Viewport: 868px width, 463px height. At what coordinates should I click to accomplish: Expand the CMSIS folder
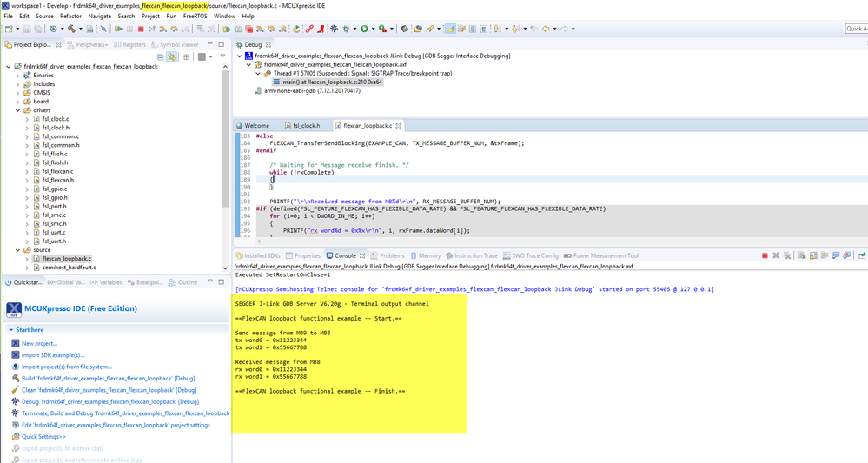[17, 93]
